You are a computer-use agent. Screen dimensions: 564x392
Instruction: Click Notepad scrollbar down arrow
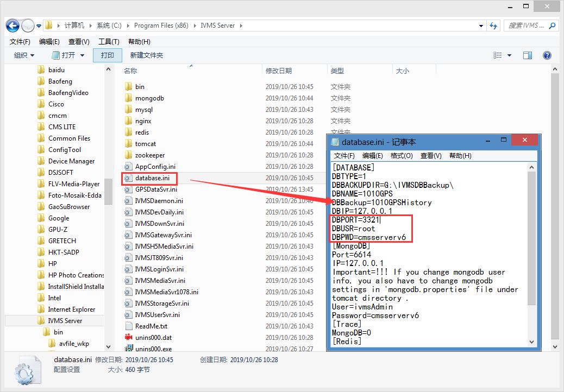click(x=531, y=342)
